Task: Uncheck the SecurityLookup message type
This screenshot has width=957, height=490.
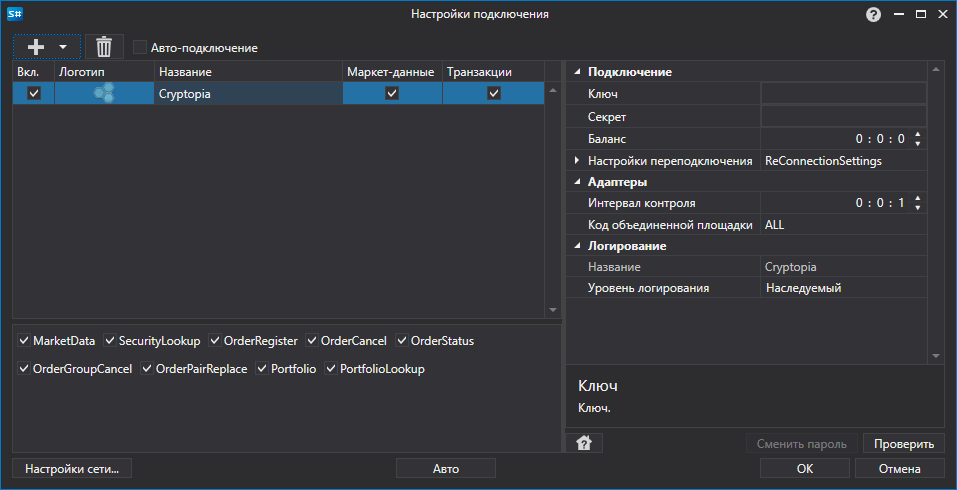Action: [110, 340]
